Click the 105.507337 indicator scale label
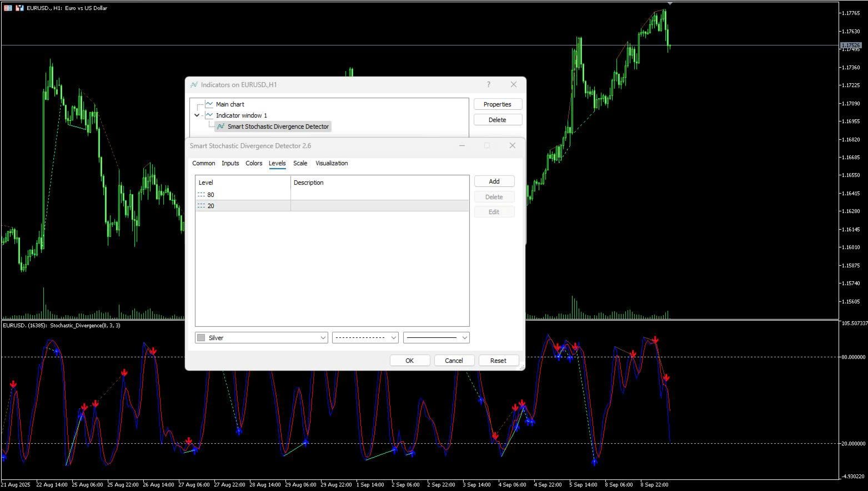 click(x=854, y=323)
